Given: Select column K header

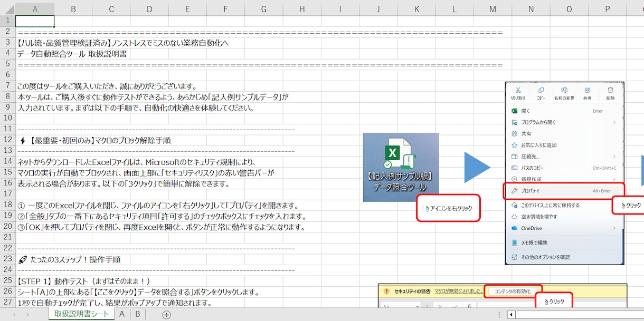Looking at the screenshot, I should coord(416,9).
